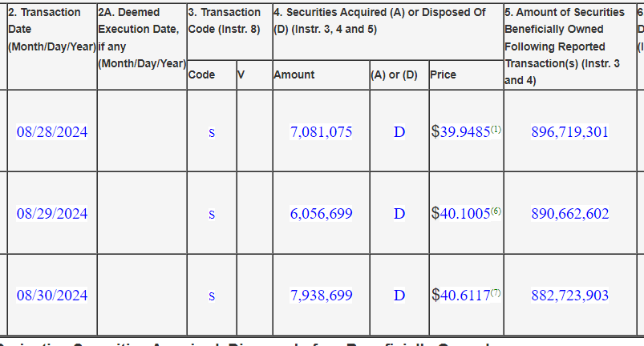Select the 6,056,699 amount value
Screen dimensions: 644x346
[x=321, y=214]
